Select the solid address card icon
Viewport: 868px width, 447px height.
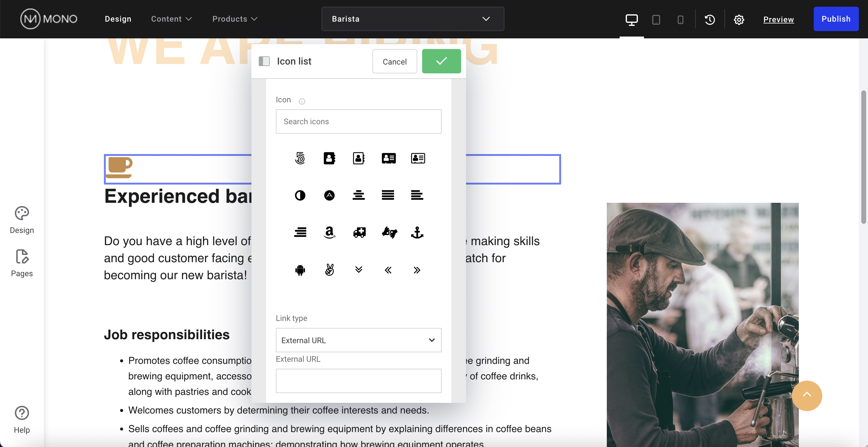pos(388,158)
